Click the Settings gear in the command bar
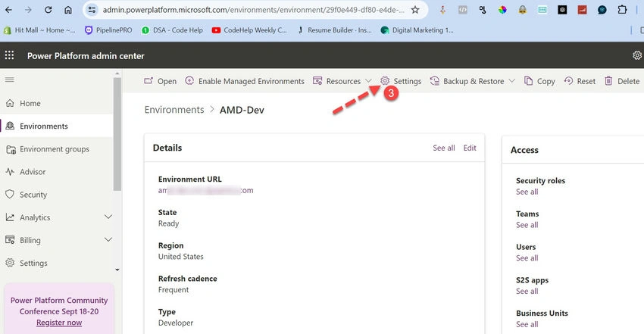The height and width of the screenshot is (334, 644). coord(385,81)
